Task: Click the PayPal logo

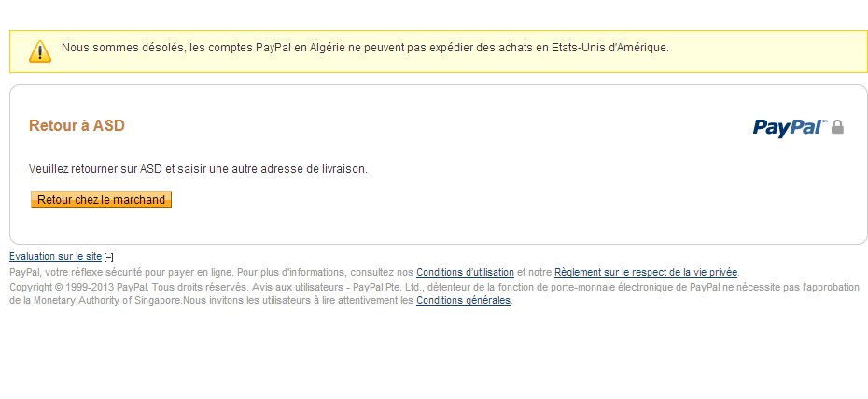Action: [x=790, y=127]
